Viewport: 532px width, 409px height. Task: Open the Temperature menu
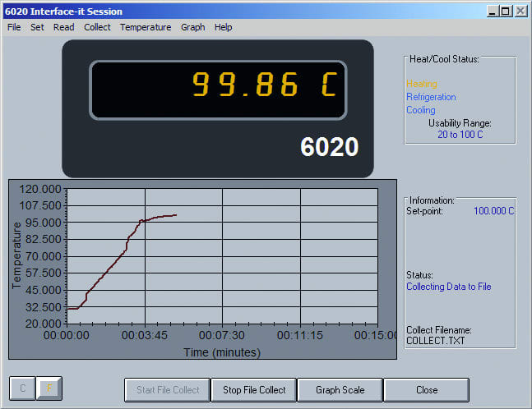[146, 27]
